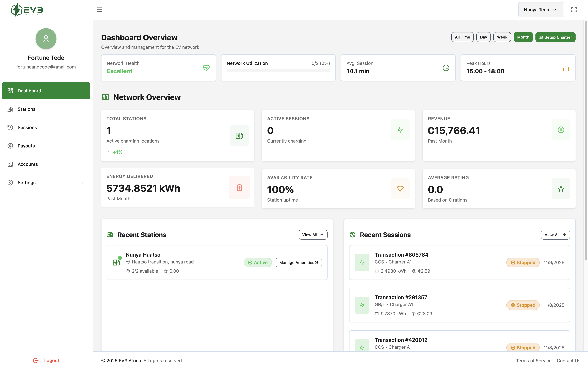Open the hamburger navigation menu
This screenshot has height=369, width=588.
click(99, 10)
